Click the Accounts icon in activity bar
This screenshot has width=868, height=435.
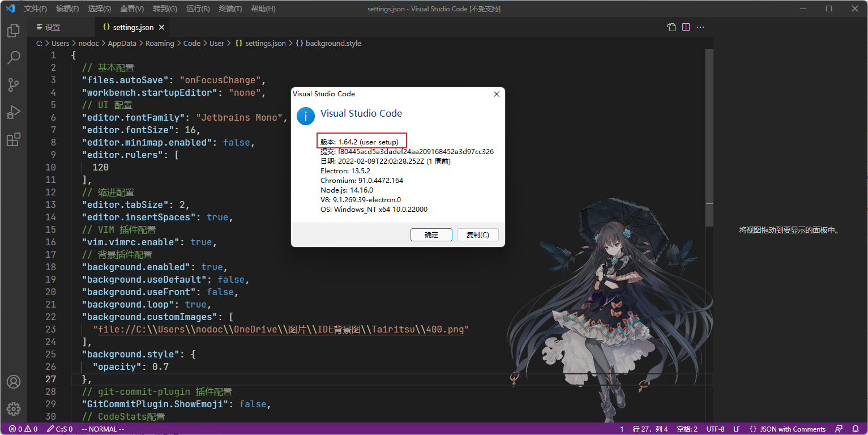(14, 382)
